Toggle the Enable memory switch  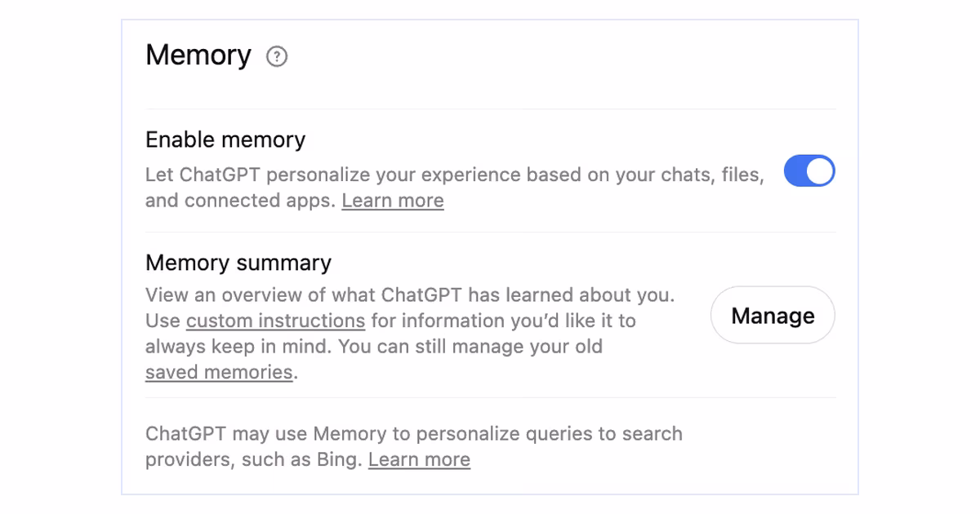coord(809,172)
